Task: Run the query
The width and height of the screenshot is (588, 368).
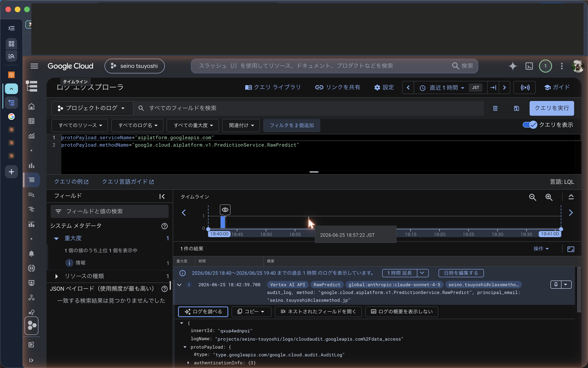Action: tap(551, 108)
